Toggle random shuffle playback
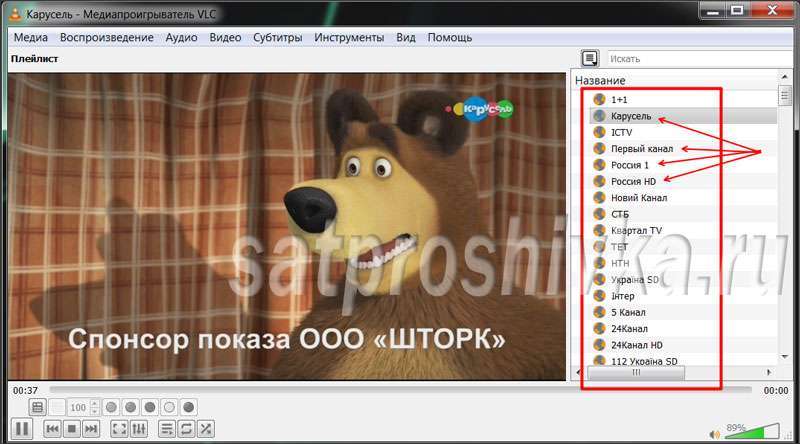The width and height of the screenshot is (800, 444). click(206, 429)
